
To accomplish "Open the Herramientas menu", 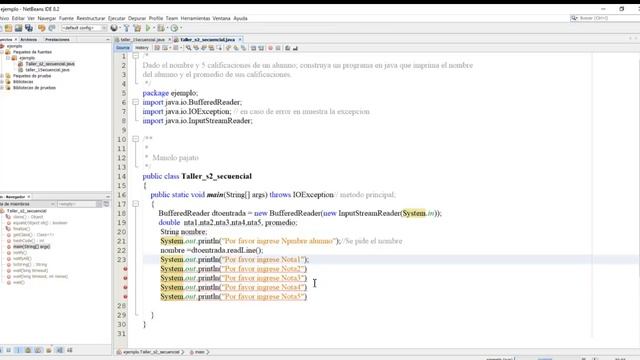I will coord(195,18).
